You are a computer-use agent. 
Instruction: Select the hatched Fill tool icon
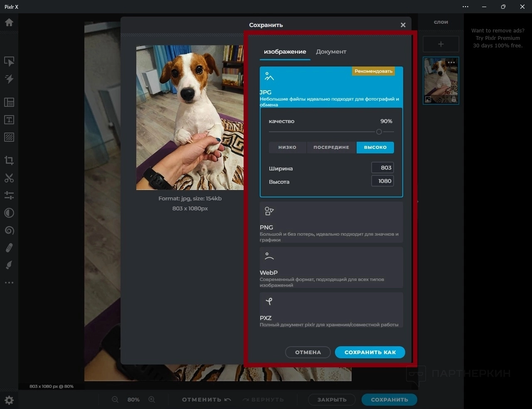(x=9, y=137)
